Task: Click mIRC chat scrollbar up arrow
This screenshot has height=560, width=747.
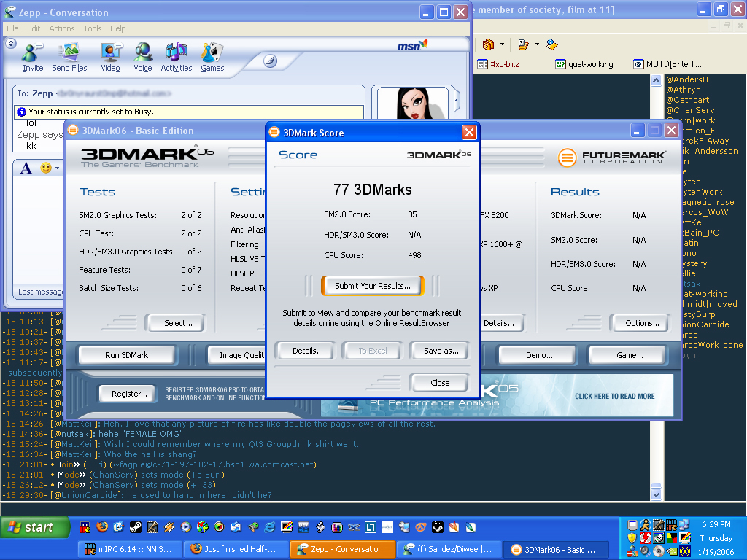Action: [656, 80]
